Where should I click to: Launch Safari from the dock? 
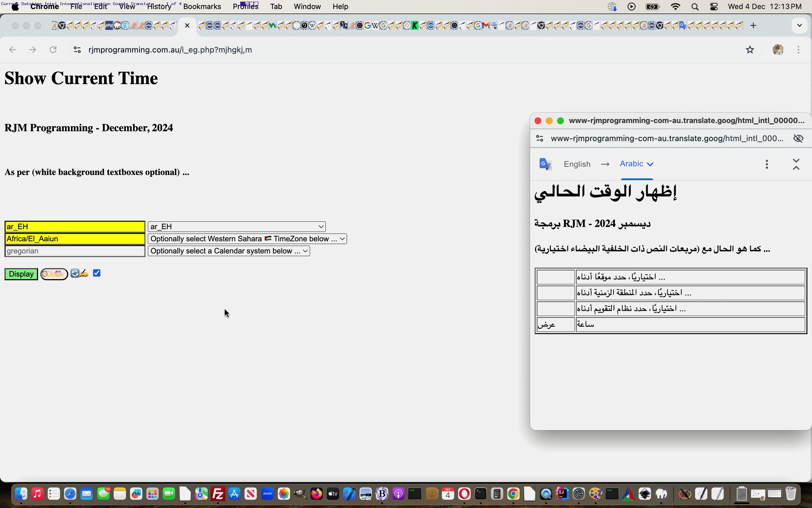click(x=70, y=494)
